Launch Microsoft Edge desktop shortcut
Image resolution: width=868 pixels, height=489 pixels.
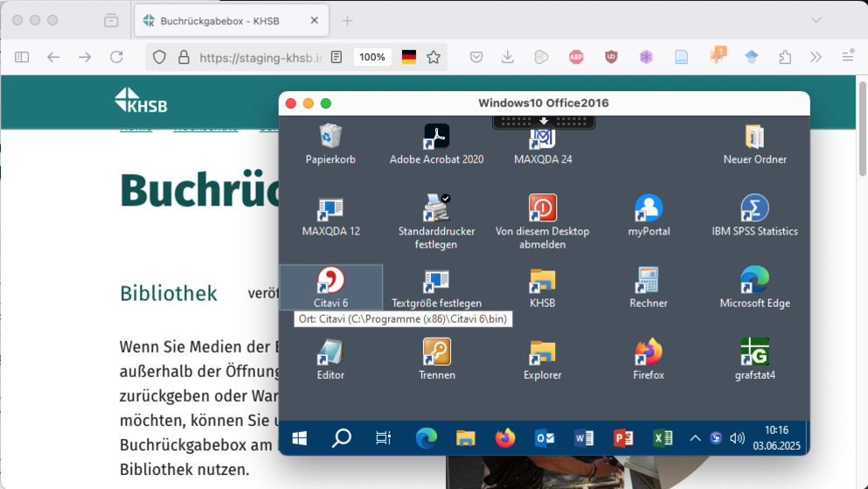[754, 288]
